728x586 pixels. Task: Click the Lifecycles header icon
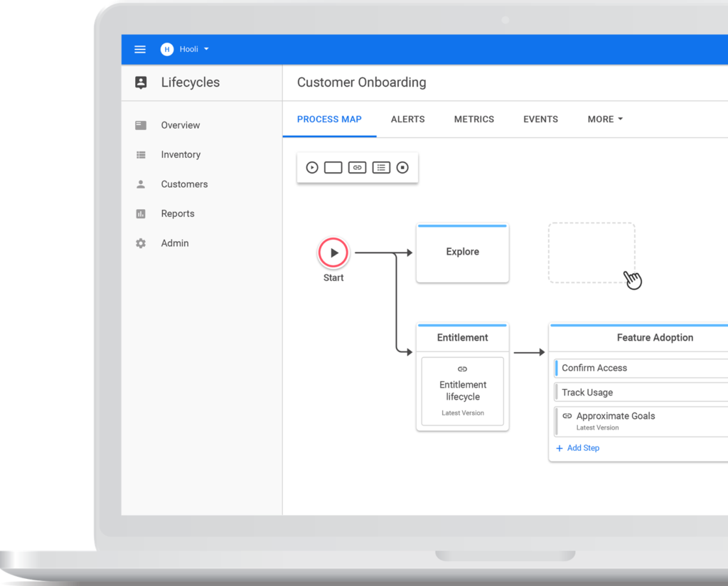[141, 82]
